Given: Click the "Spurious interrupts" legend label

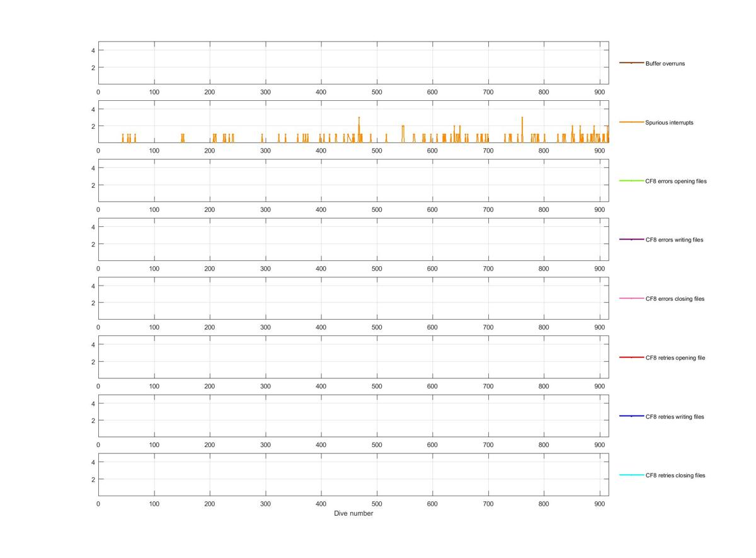Looking at the screenshot, I should click(x=669, y=122).
